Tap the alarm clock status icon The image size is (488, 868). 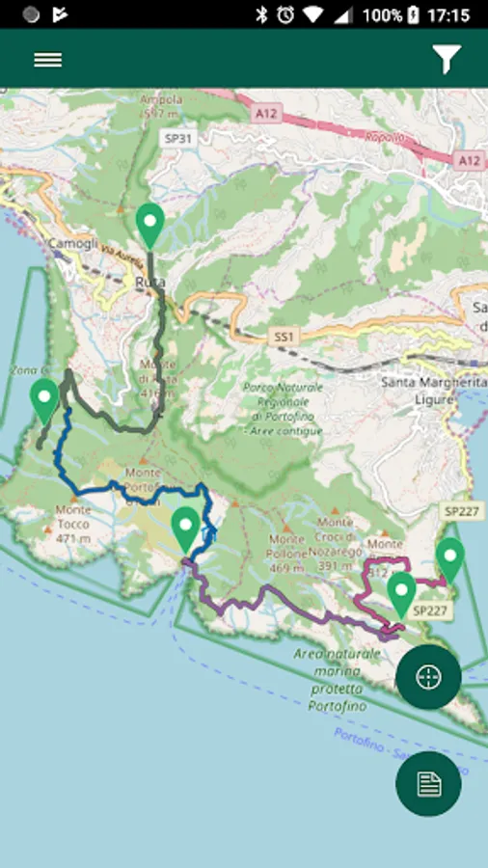point(285,14)
